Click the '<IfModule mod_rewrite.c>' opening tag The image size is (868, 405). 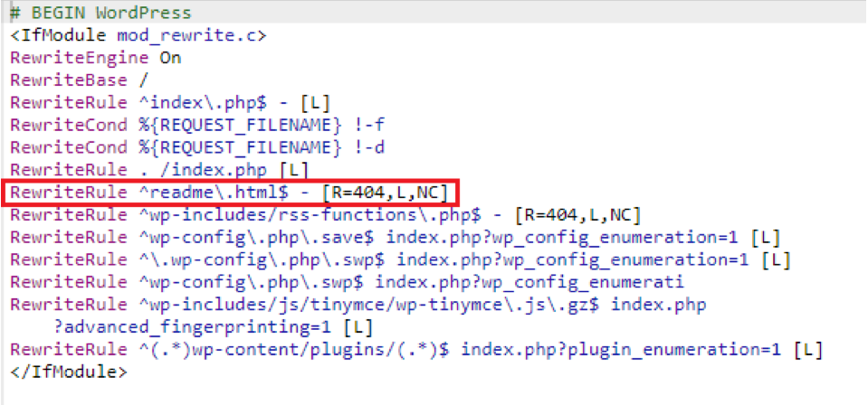138,36
